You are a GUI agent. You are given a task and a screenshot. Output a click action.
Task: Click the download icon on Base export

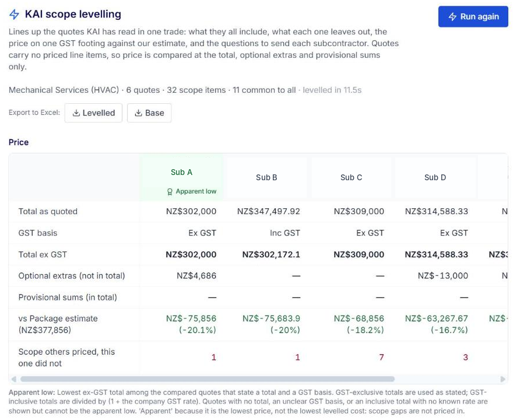pos(138,113)
